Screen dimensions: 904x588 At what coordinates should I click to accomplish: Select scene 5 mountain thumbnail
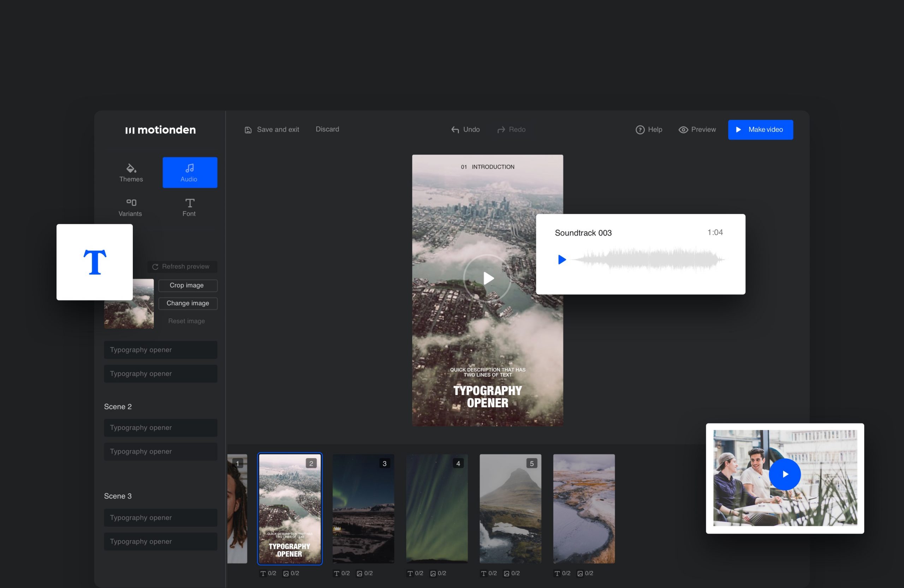[510, 508]
